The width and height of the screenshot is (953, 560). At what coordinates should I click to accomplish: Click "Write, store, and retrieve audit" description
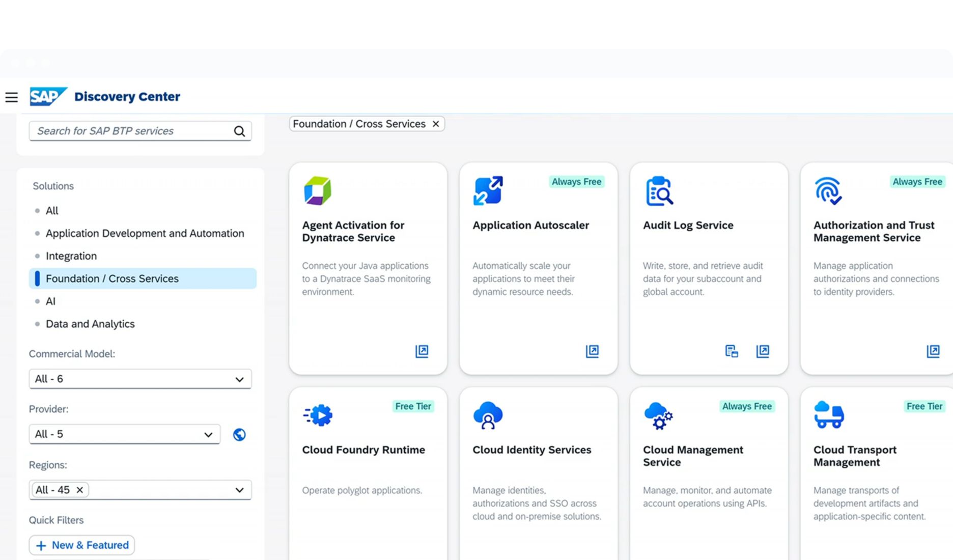pos(703,279)
